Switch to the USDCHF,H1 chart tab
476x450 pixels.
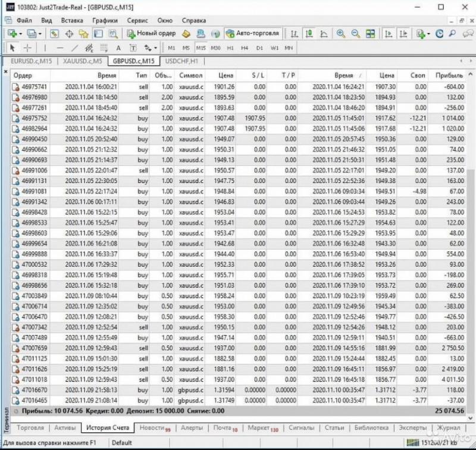point(181,61)
